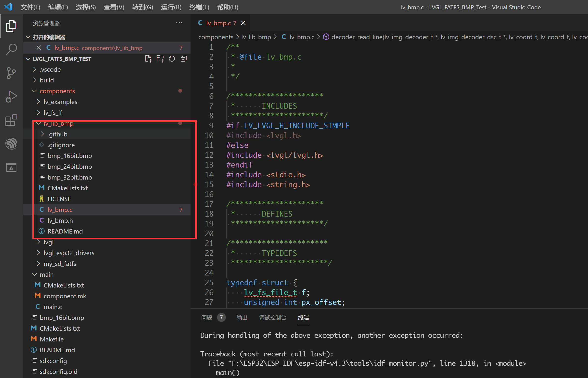Open explorer More Actions ellipsis menu
This screenshot has width=588, height=378.
(179, 23)
